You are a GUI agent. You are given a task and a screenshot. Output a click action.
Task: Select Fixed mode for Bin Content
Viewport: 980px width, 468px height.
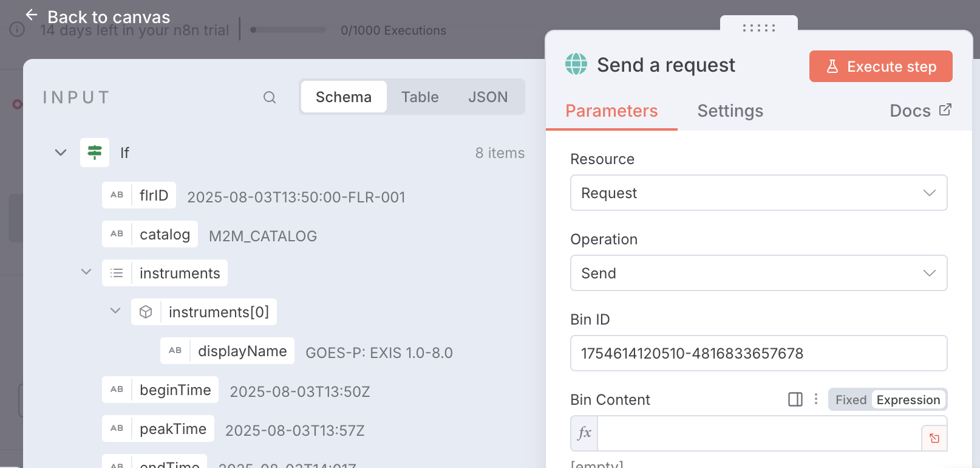(x=851, y=400)
